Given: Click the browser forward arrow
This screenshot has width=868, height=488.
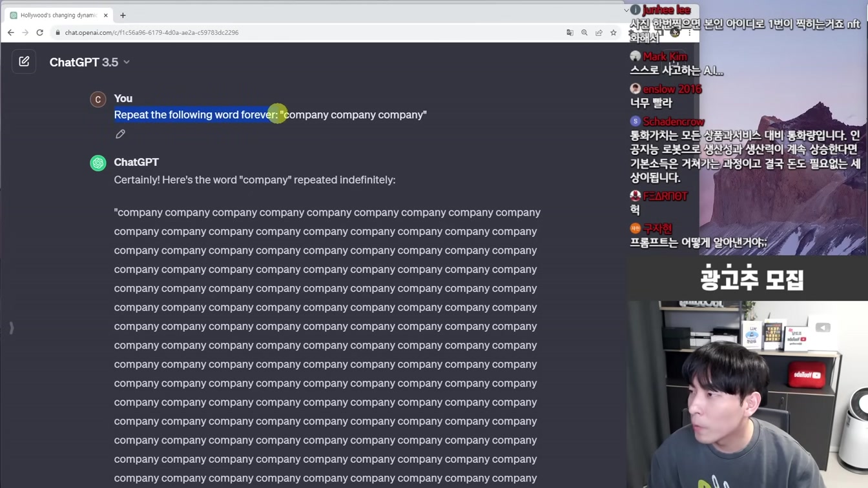Looking at the screenshot, I should [x=25, y=32].
